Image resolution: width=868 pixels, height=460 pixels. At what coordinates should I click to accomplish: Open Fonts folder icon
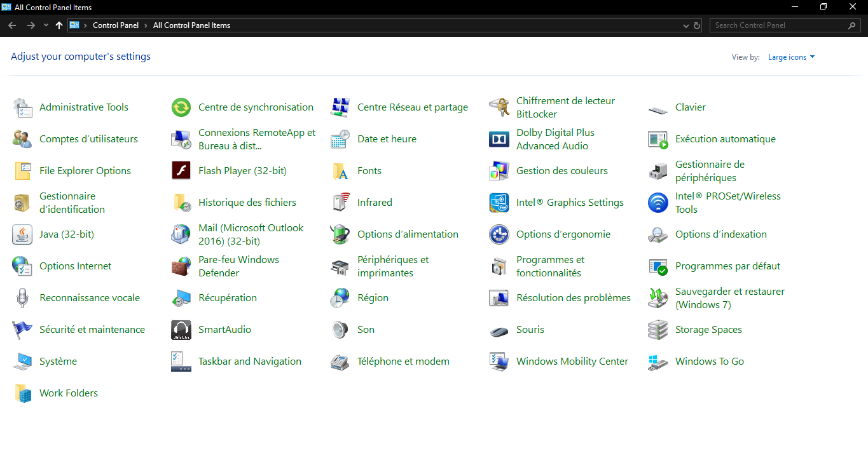(340, 171)
